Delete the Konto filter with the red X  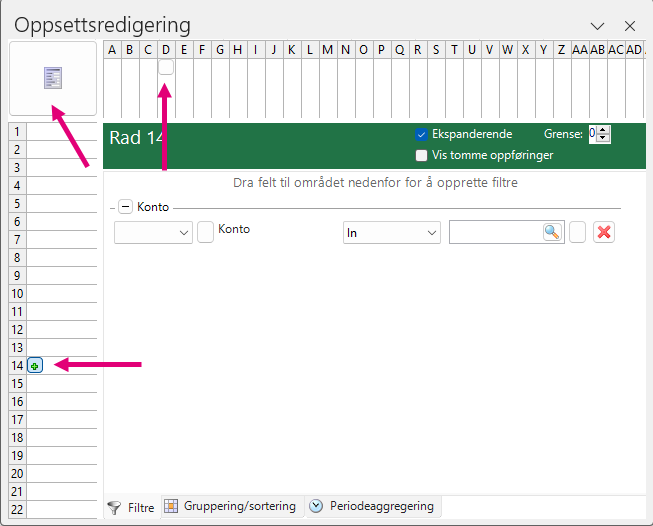604,232
